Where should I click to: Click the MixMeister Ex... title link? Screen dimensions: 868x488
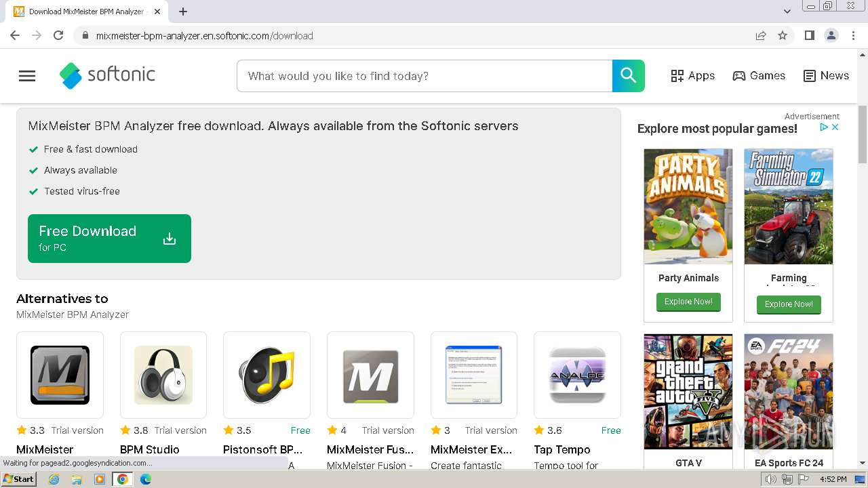pos(471,449)
